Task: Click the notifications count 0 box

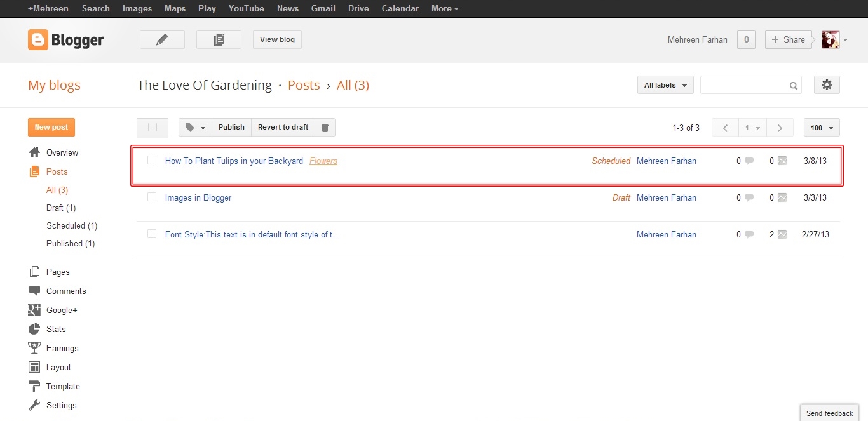Action: (746, 39)
